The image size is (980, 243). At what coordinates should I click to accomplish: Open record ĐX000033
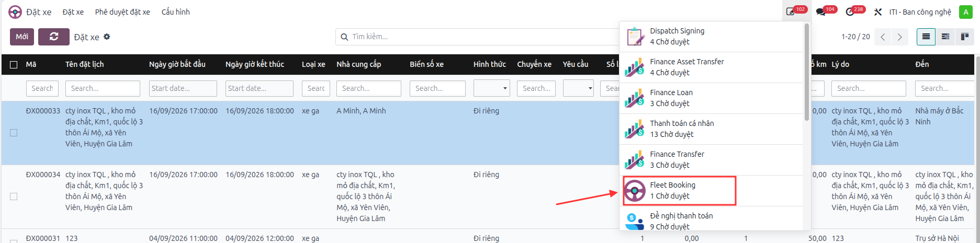43,111
